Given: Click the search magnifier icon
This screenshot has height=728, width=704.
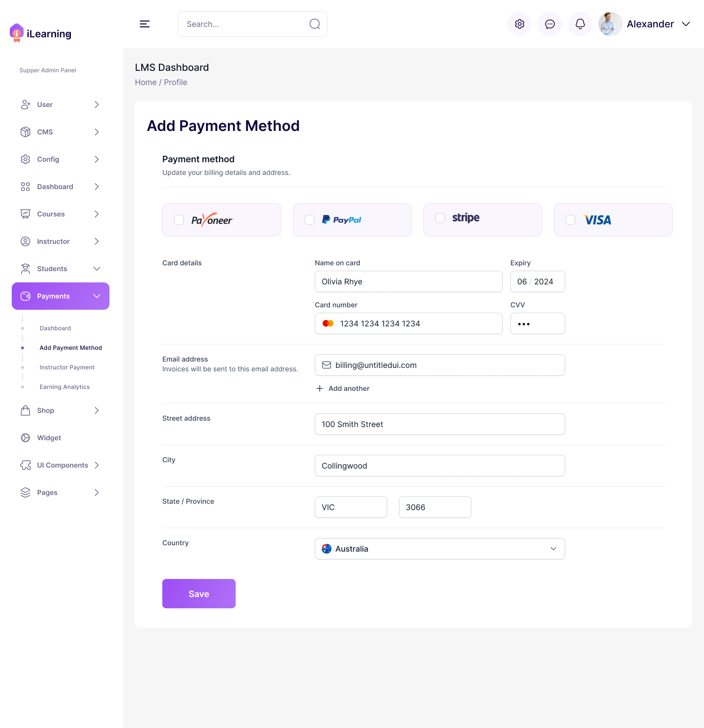Looking at the screenshot, I should pos(315,24).
